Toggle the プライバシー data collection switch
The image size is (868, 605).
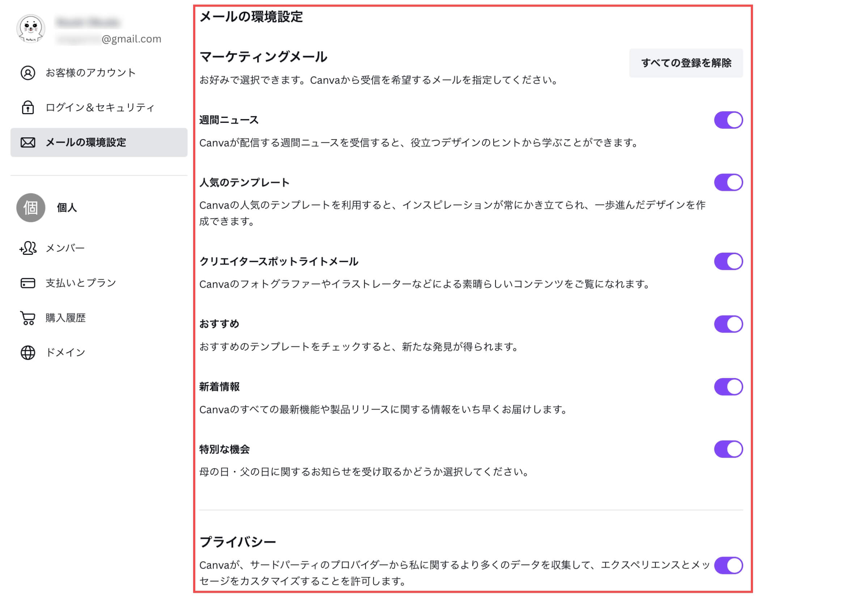tap(729, 566)
